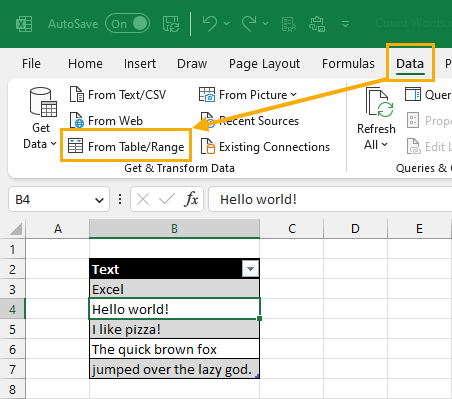
Task: Select row 5 header
Action: [x=13, y=329]
